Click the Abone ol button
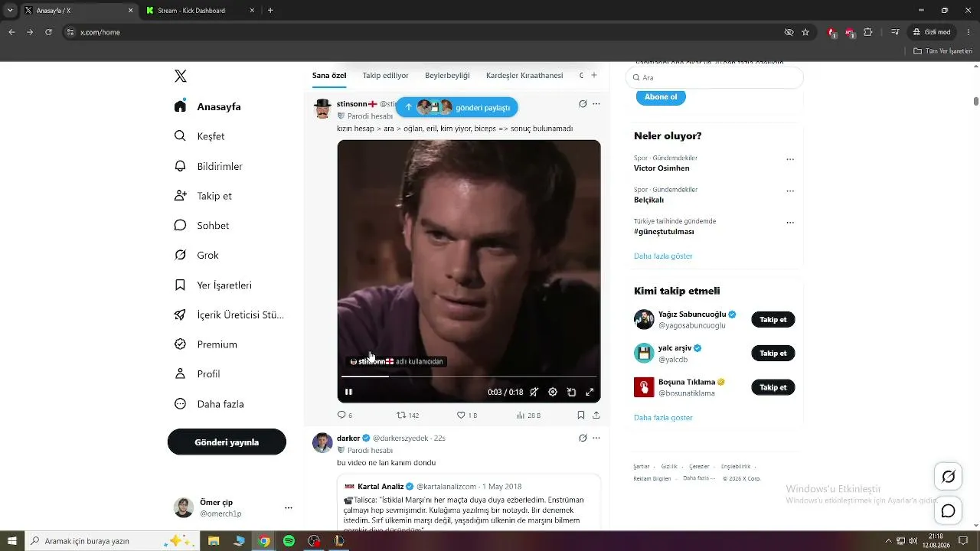The image size is (980, 551). tap(661, 97)
